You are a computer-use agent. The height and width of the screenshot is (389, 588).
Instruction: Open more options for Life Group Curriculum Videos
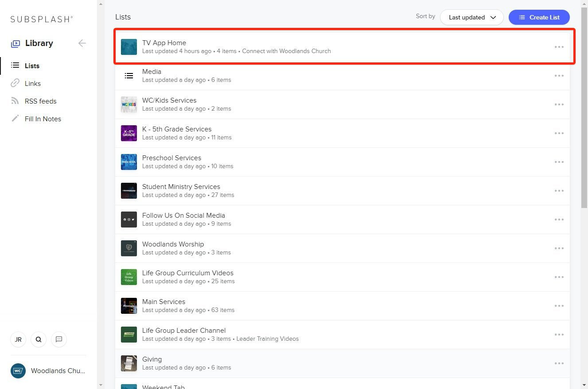[559, 277]
